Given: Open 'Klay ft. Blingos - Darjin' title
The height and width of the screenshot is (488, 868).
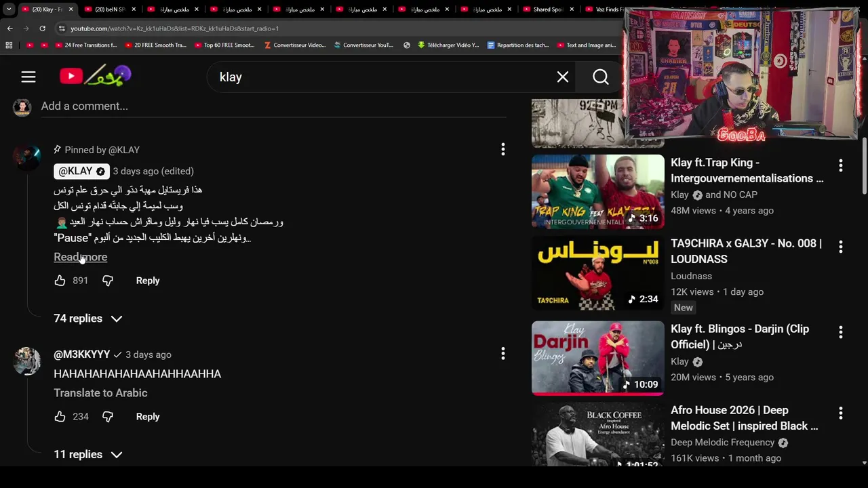Looking at the screenshot, I should coord(740,336).
